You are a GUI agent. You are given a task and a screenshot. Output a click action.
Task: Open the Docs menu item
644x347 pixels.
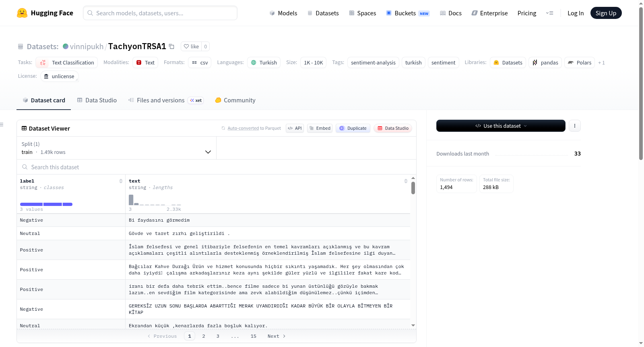[451, 13]
